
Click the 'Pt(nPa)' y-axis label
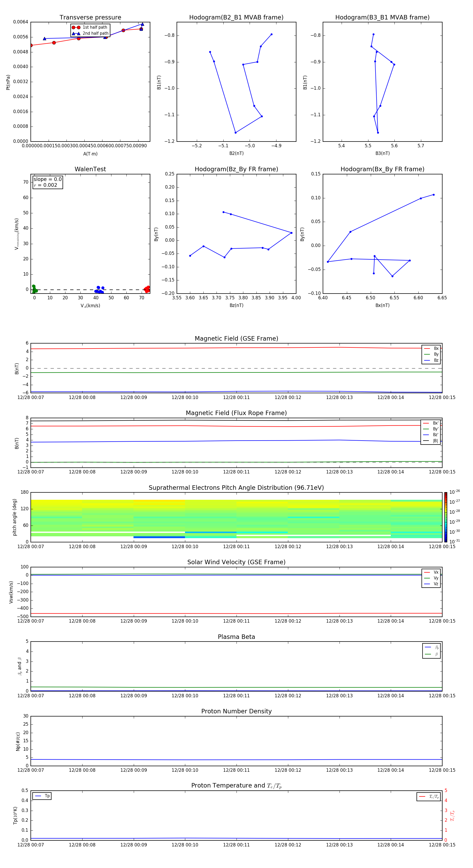pos(8,82)
